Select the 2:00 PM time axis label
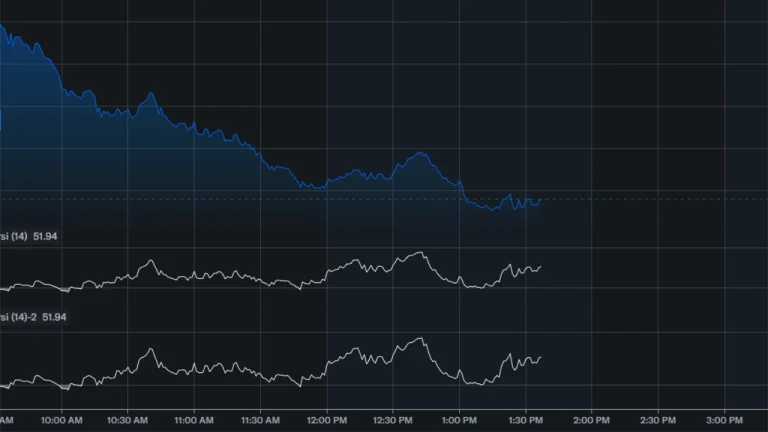The image size is (768, 432). [x=591, y=419]
